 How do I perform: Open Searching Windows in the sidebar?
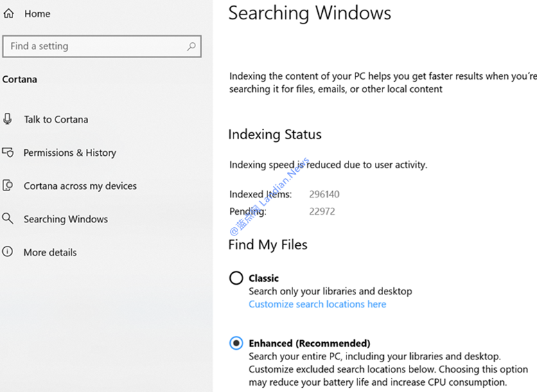tap(66, 219)
